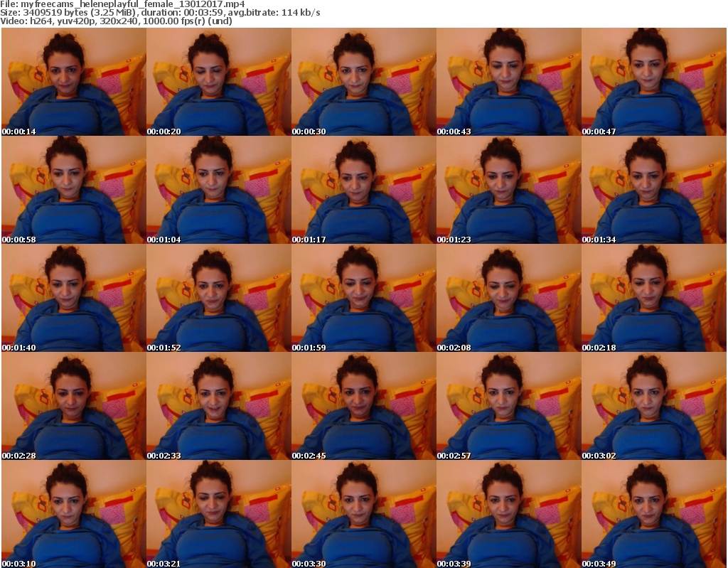Click the 'Video: h264, yuv420p' info line

point(116,21)
